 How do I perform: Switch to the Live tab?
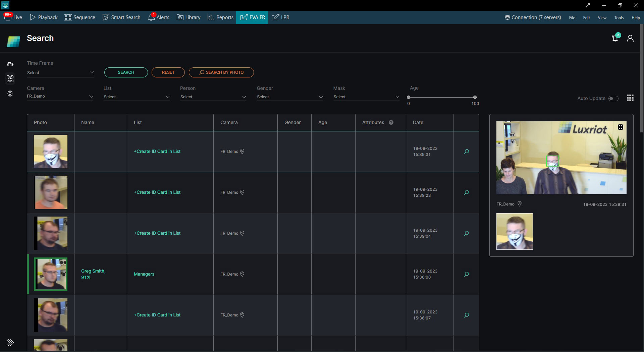tap(13, 17)
